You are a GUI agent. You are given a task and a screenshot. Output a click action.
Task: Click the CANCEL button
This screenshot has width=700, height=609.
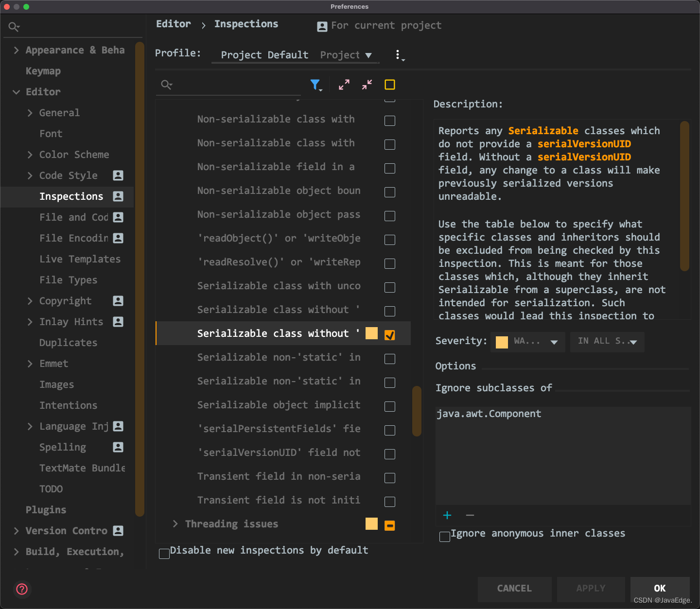pos(514,589)
